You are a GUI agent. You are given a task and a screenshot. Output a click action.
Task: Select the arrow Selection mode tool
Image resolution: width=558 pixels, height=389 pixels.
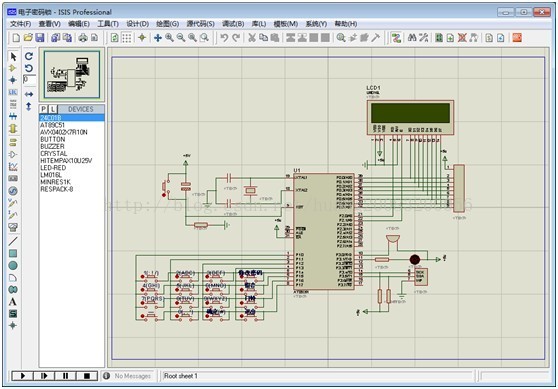[13, 57]
